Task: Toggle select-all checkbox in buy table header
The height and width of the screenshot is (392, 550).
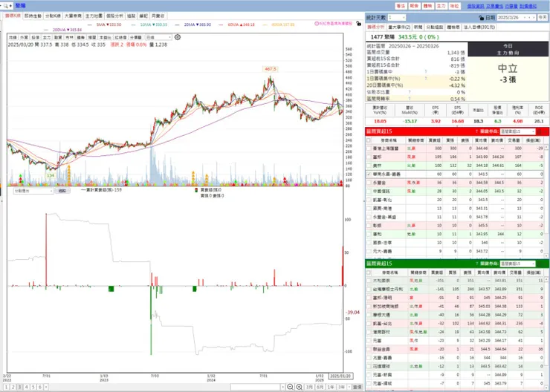Action: pos(369,140)
